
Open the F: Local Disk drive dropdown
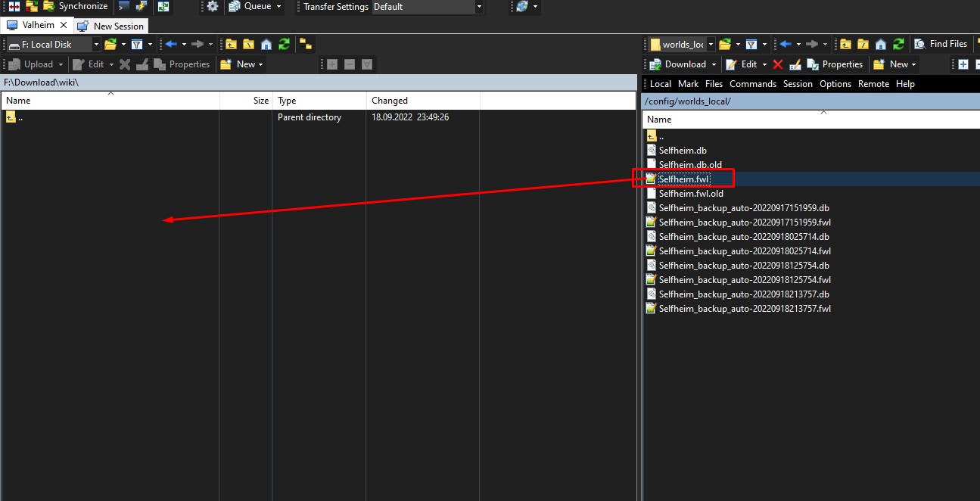96,45
